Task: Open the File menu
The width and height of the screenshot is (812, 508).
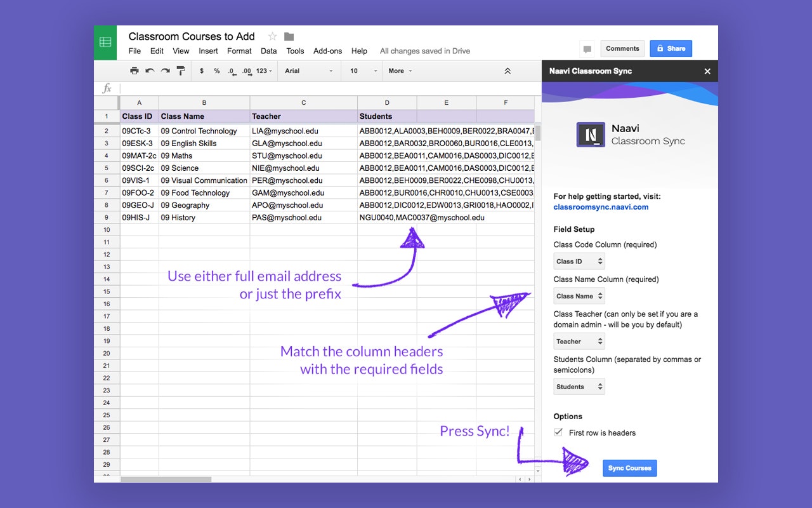Action: 134,51
